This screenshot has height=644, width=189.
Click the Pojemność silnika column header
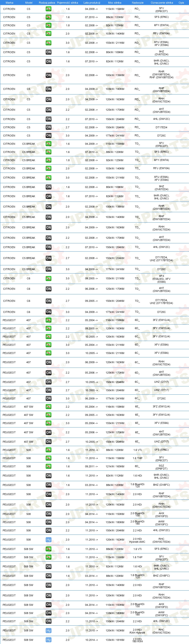pos(67,3)
